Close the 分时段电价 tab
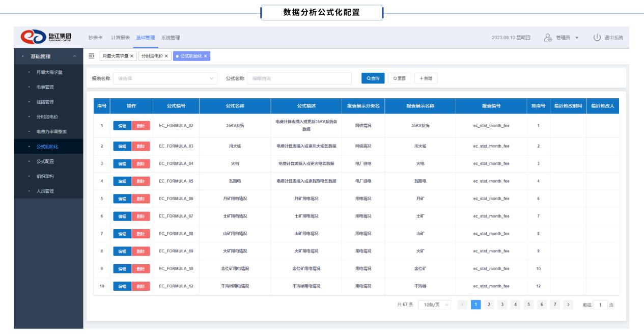 166,55
